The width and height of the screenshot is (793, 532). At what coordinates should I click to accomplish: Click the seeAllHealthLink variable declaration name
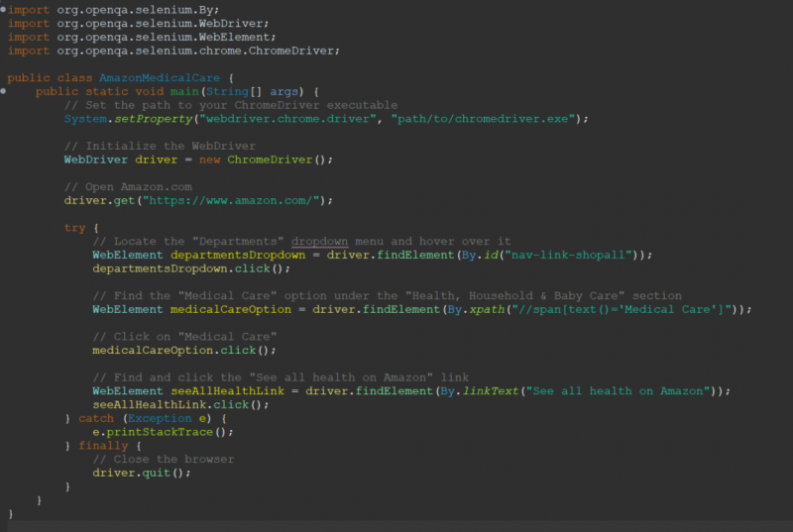[227, 391]
